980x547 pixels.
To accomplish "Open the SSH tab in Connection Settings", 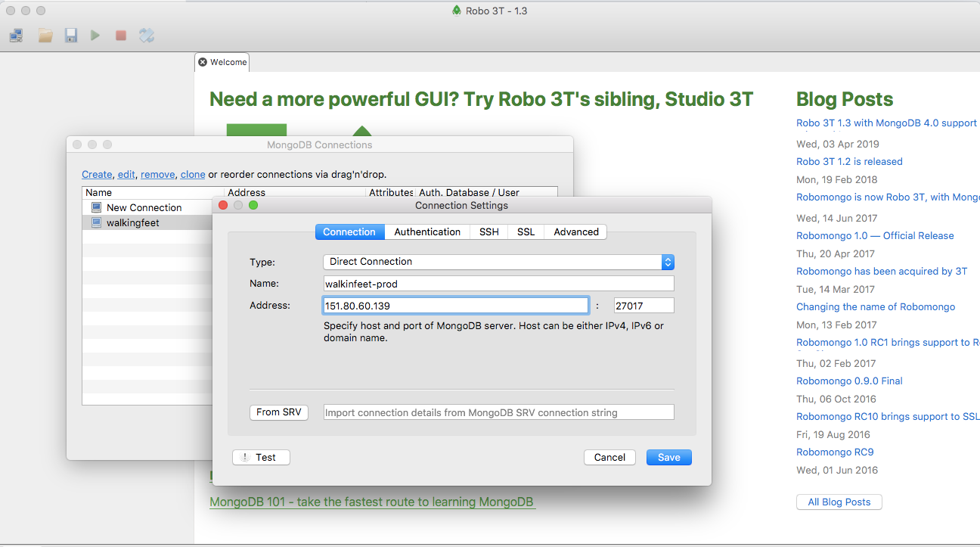I will pos(489,232).
